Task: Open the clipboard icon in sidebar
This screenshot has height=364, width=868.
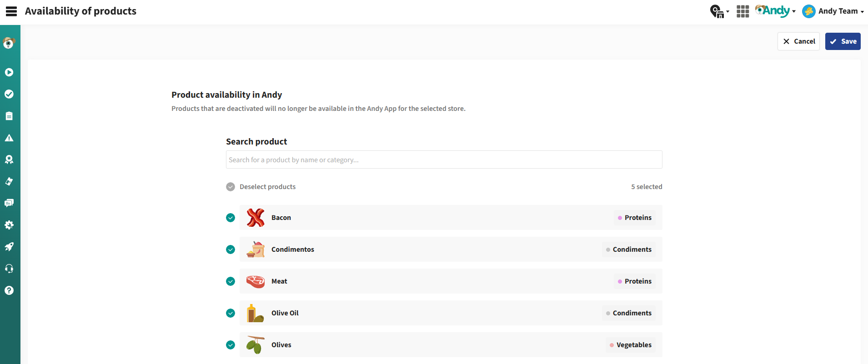Action: click(9, 116)
